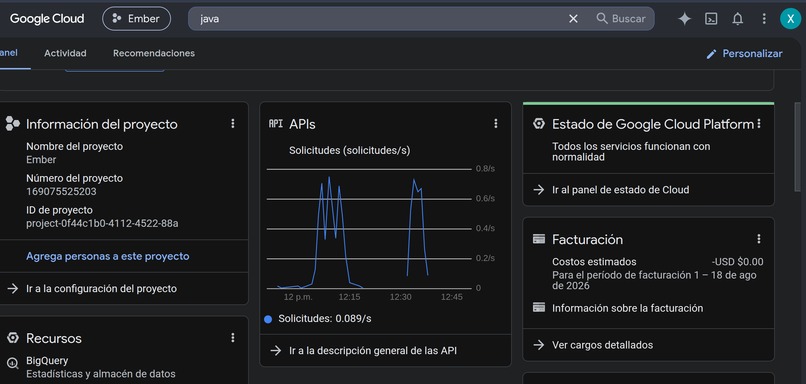Go to Ir a la configuración del proyecto

[101, 288]
